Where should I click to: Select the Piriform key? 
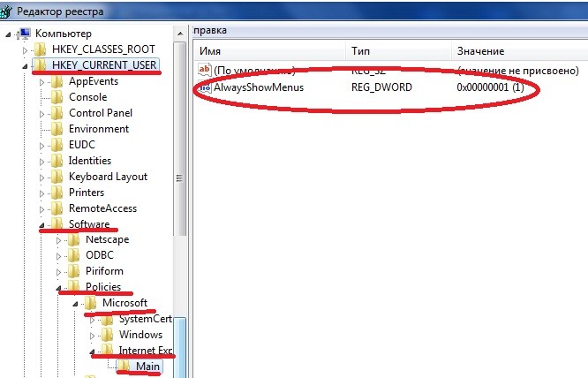104,271
